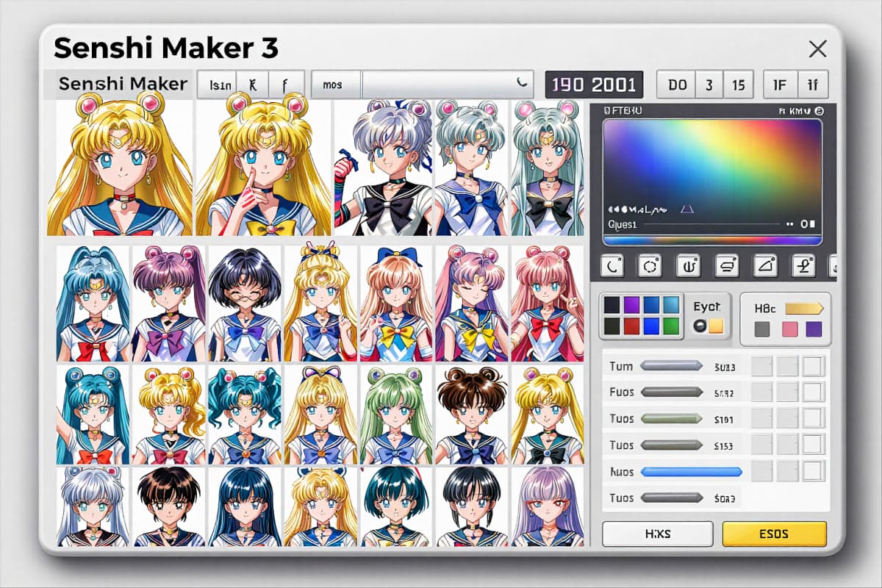Close the Senshi Maker 3 window
This screenshot has width=882, height=588.
click(x=817, y=49)
